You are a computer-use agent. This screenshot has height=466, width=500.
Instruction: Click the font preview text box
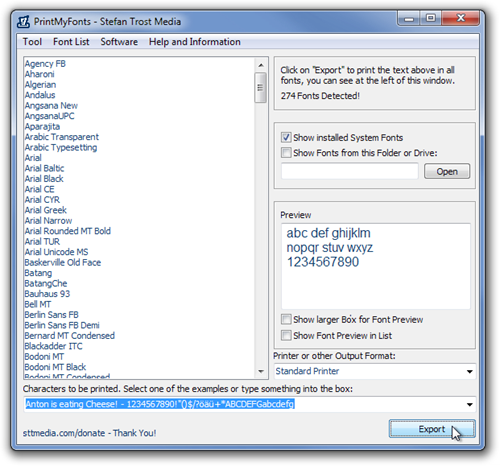pyautogui.click(x=376, y=266)
